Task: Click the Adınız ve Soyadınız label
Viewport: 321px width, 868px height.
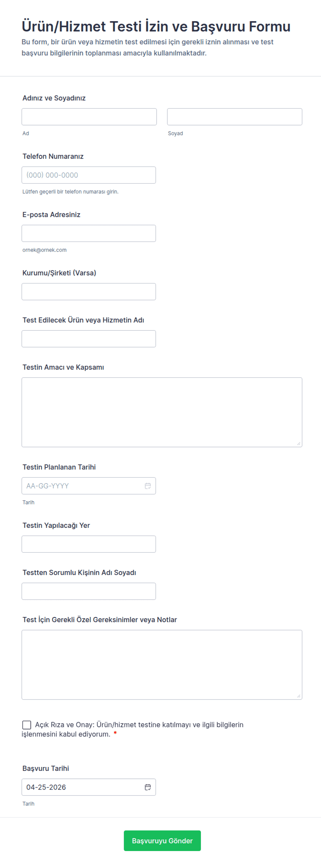Action: 54,98
